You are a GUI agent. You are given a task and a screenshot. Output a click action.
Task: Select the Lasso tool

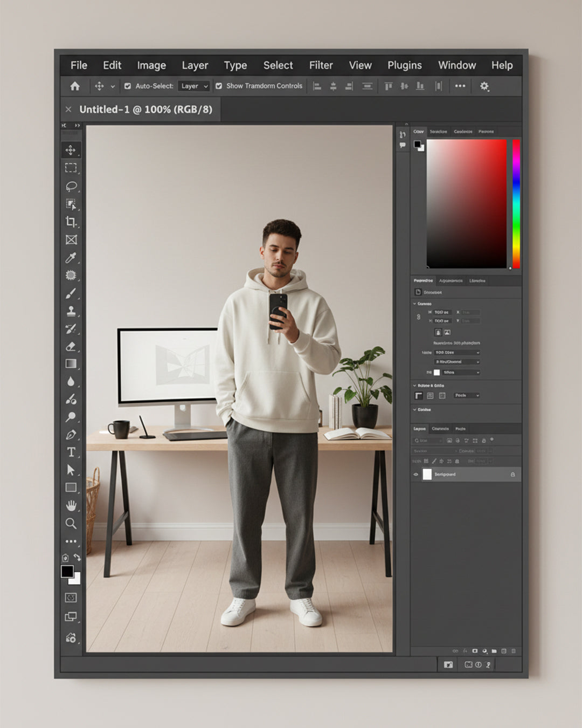tap(71, 186)
